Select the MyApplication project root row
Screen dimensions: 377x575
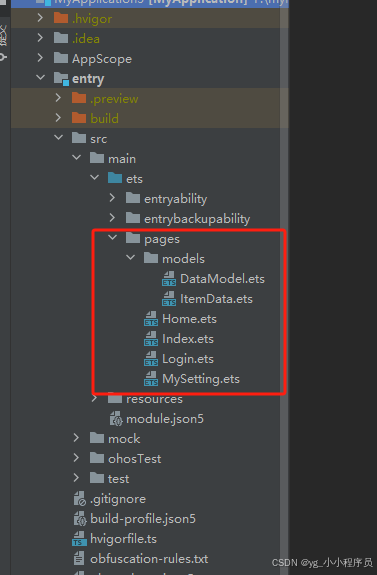(x=150, y=3)
